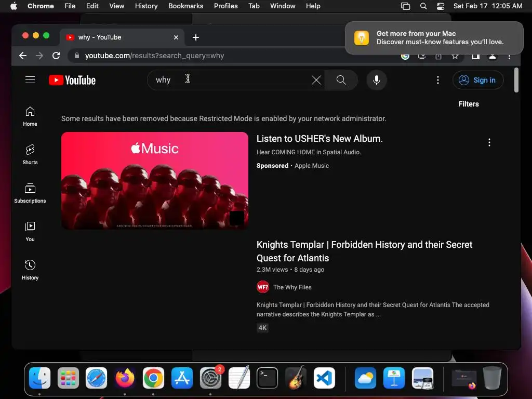Open the 'Get more from your Mac' notification
This screenshot has width=532, height=399.
(434, 37)
